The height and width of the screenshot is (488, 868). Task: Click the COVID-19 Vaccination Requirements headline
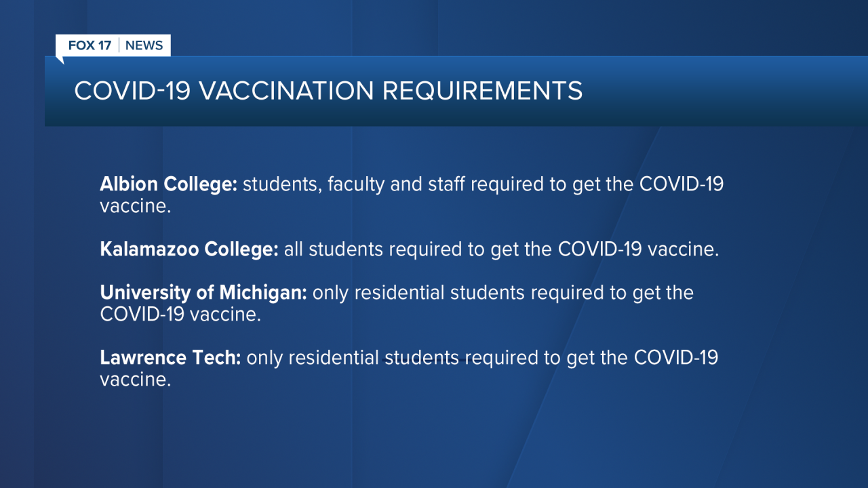(x=328, y=91)
